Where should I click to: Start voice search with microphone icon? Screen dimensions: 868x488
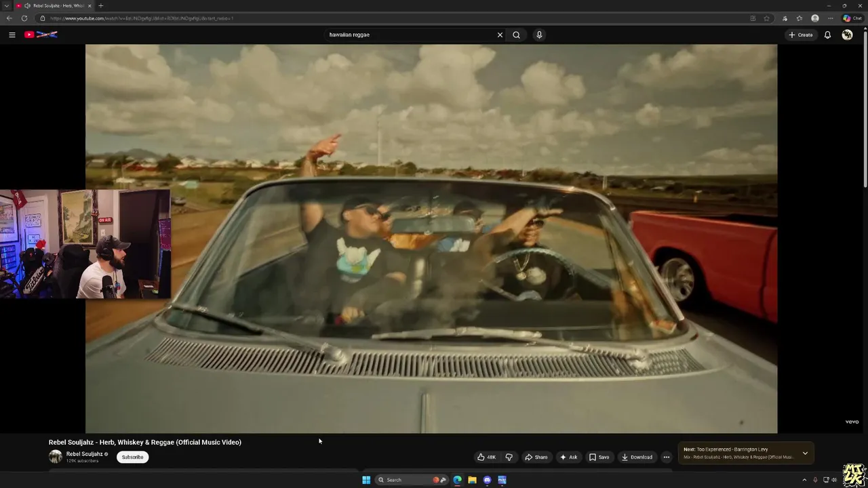pos(539,35)
